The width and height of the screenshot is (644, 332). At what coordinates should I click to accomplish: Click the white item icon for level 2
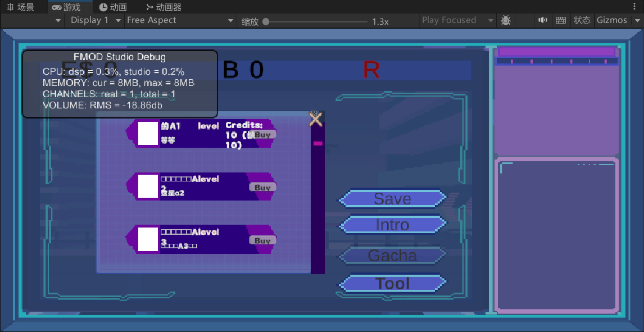148,186
